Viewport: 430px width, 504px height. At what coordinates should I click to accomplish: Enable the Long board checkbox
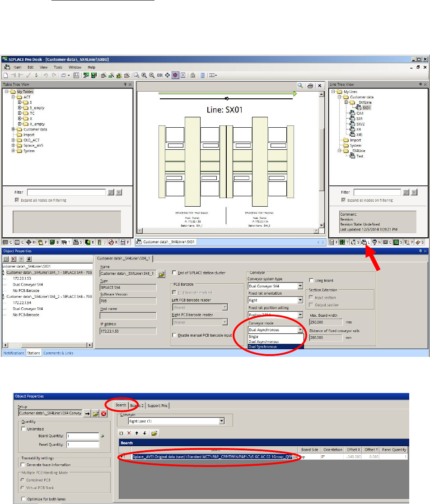(x=311, y=280)
